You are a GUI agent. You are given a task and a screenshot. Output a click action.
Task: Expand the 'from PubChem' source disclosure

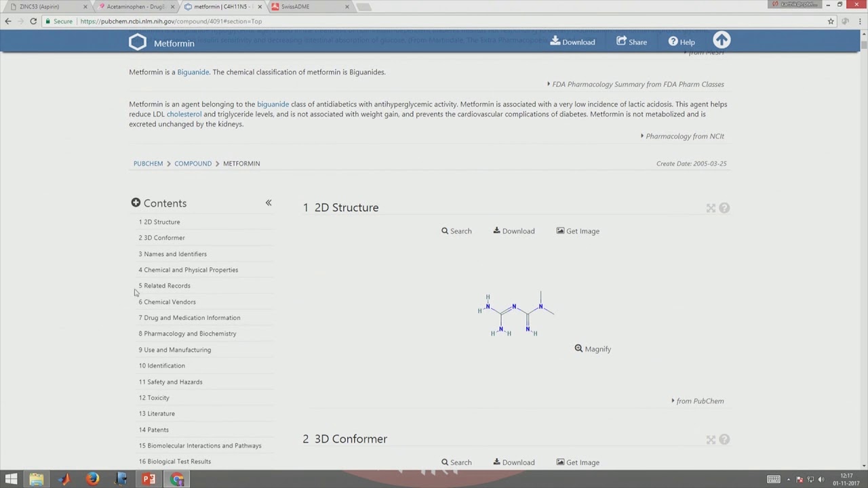point(698,401)
